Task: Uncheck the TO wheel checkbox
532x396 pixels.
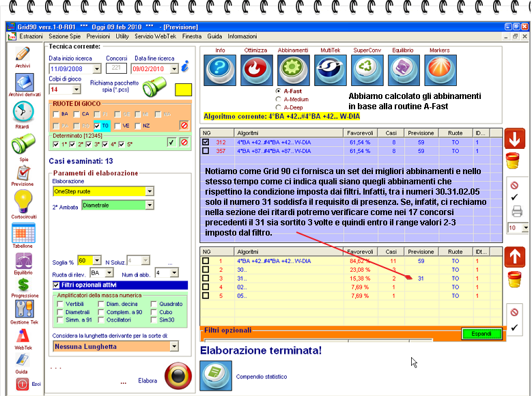Action: pyautogui.click(x=97, y=126)
